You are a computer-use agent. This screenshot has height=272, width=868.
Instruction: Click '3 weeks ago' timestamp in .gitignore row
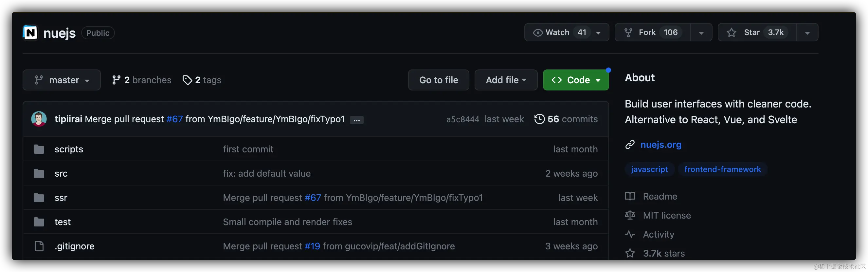pos(571,246)
